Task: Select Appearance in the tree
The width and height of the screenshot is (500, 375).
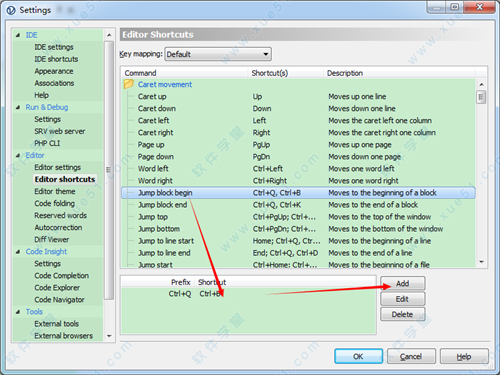Action: click(54, 71)
